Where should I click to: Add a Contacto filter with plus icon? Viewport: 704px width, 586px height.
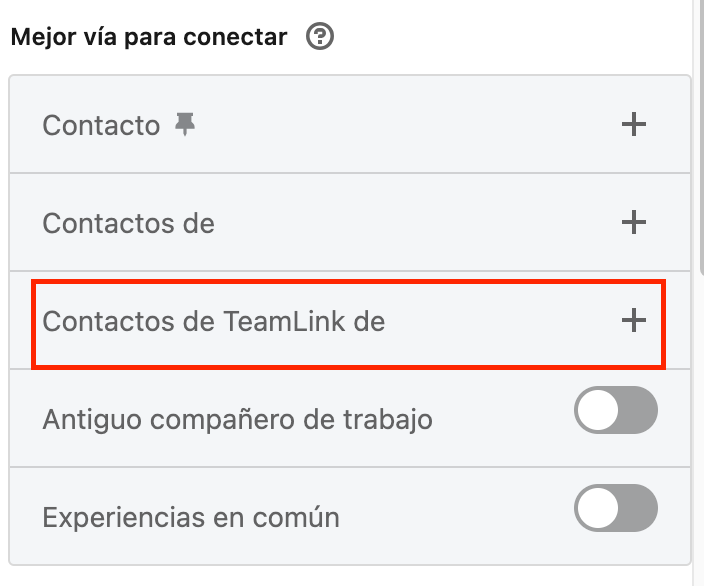[634, 124]
